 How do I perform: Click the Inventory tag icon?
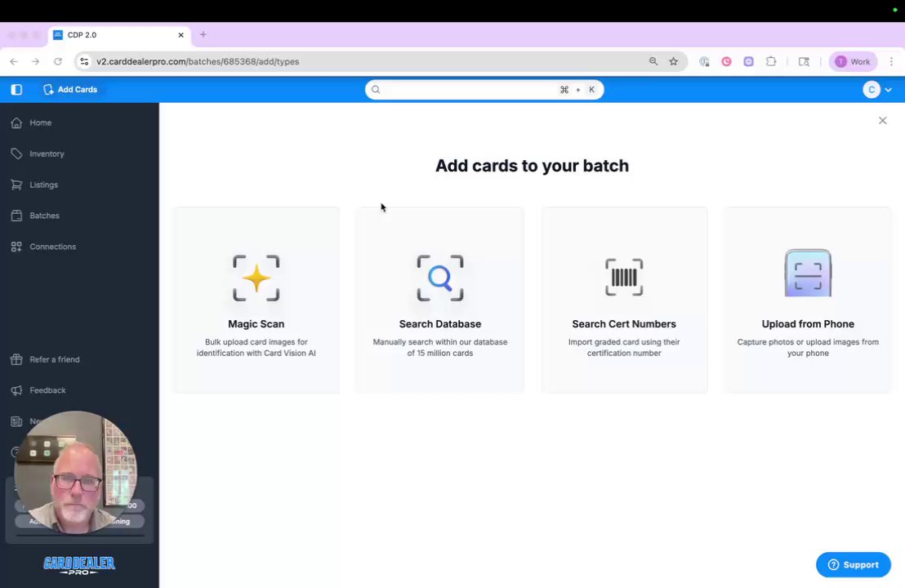tap(16, 154)
